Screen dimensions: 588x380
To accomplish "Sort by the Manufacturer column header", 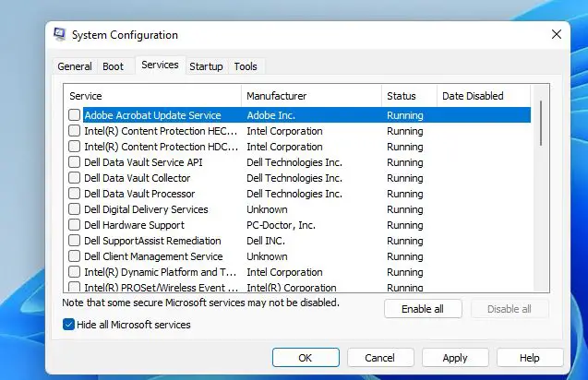I will pos(311,96).
